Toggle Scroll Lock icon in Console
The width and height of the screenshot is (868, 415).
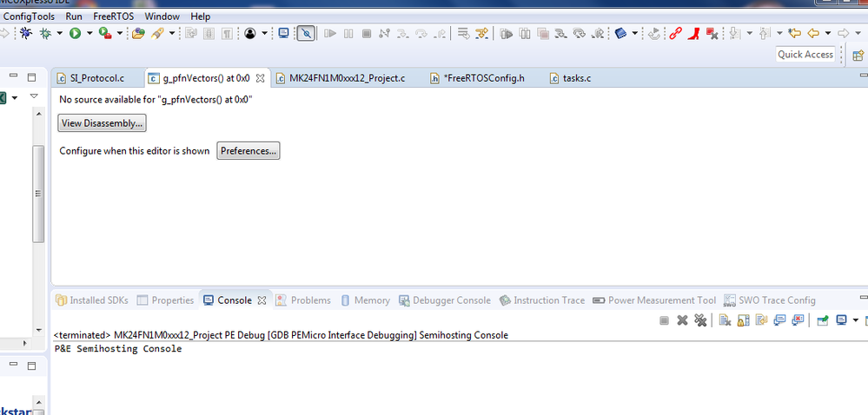[743, 319]
